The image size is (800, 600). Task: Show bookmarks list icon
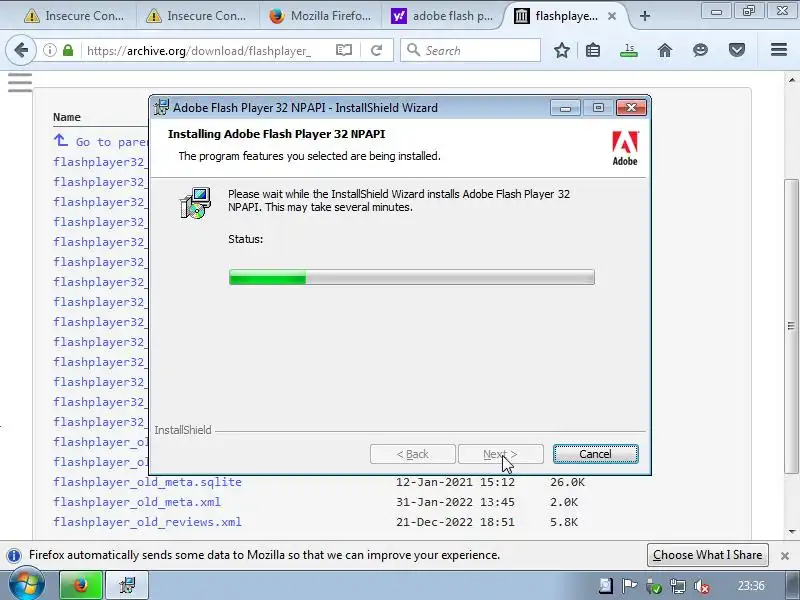(593, 50)
